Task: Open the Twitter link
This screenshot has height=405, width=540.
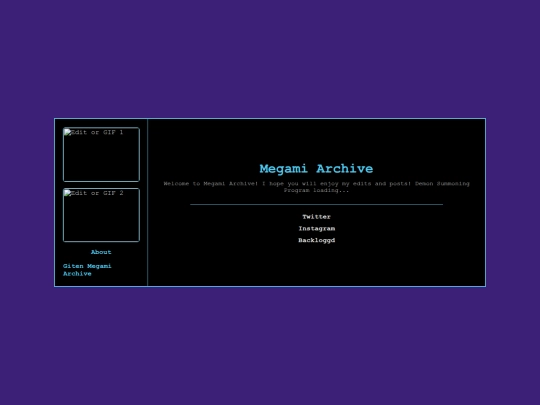Action: (316, 217)
